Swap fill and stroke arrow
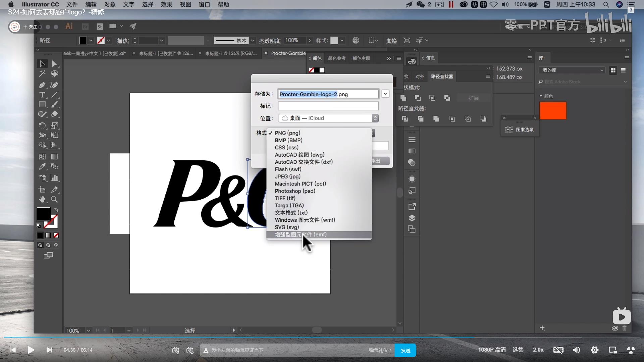 (56, 210)
